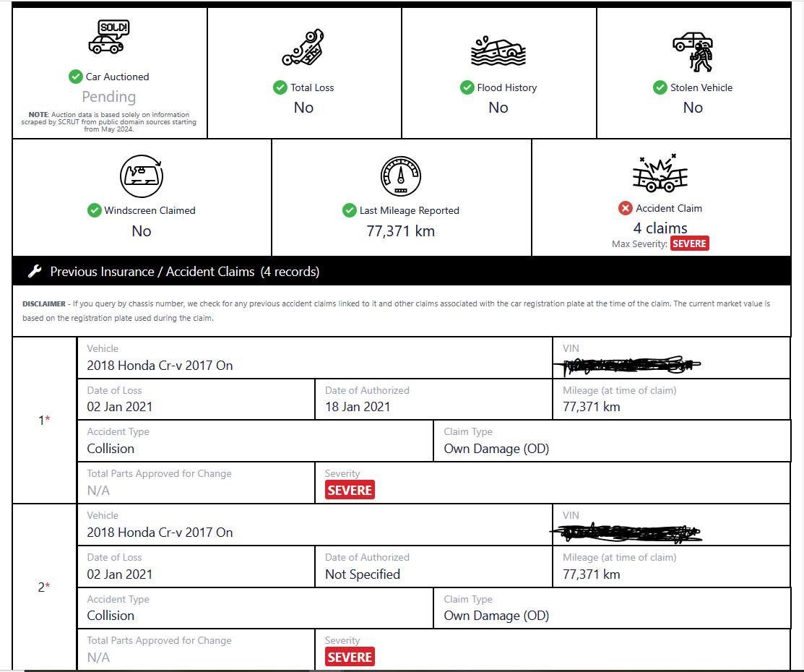
Task: Click red cross beside Accident Claim
Action: 626,208
